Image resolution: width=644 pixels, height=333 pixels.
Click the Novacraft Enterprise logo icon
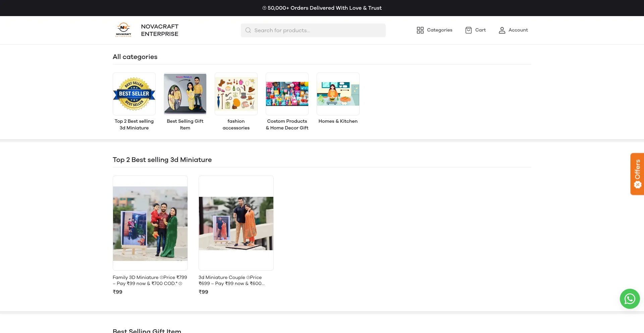[123, 30]
